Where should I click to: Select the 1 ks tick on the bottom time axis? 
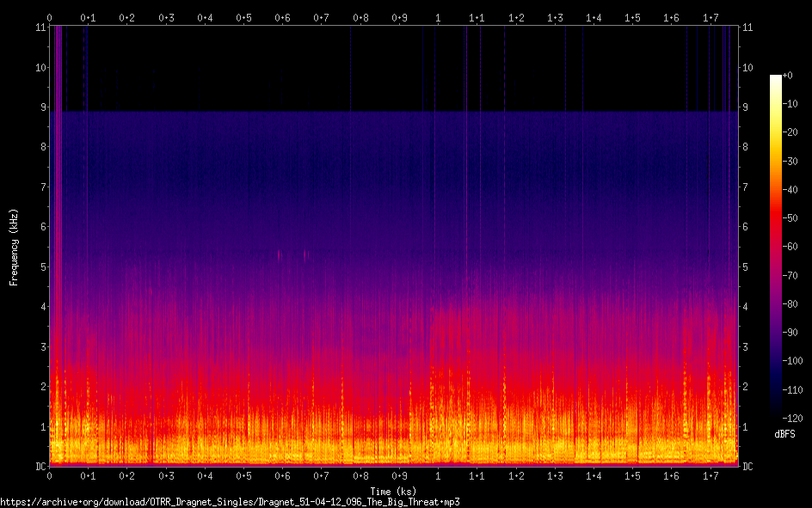[439, 475]
